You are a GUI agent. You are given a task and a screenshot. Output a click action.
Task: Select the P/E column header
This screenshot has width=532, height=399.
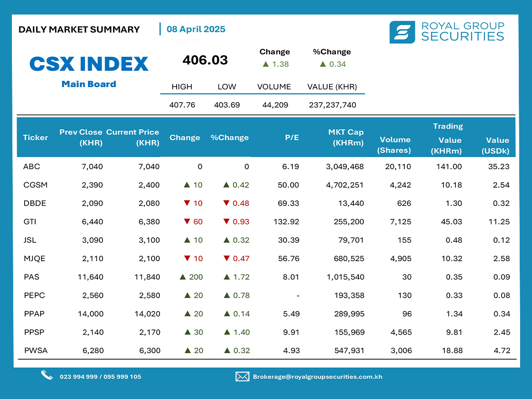click(292, 138)
